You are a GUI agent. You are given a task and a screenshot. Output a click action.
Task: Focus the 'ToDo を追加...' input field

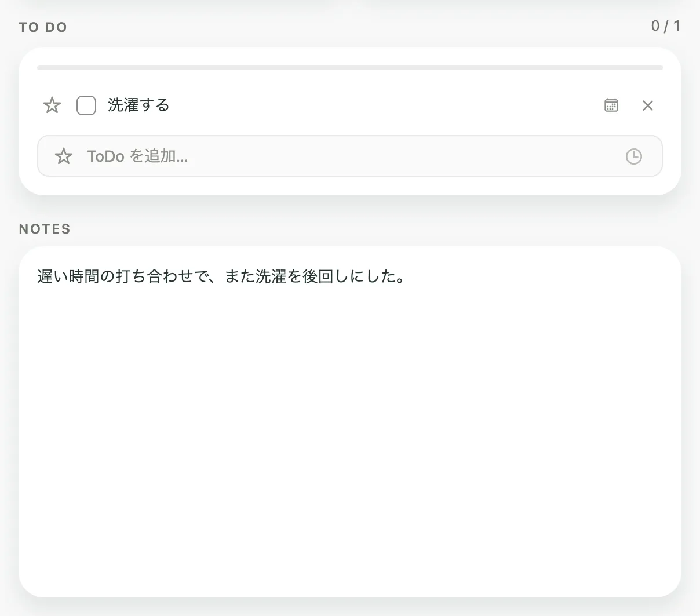click(349, 156)
